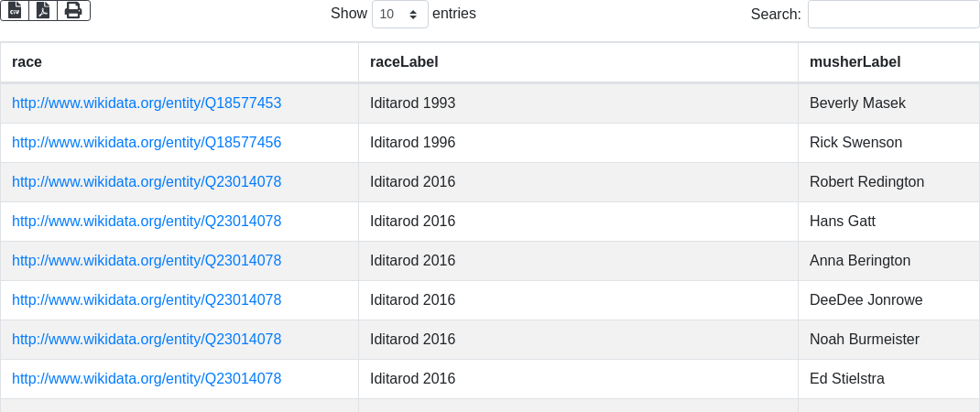The image size is (980, 412).
Task: Select the Iditarod 1996 cell
Action: click(578, 143)
